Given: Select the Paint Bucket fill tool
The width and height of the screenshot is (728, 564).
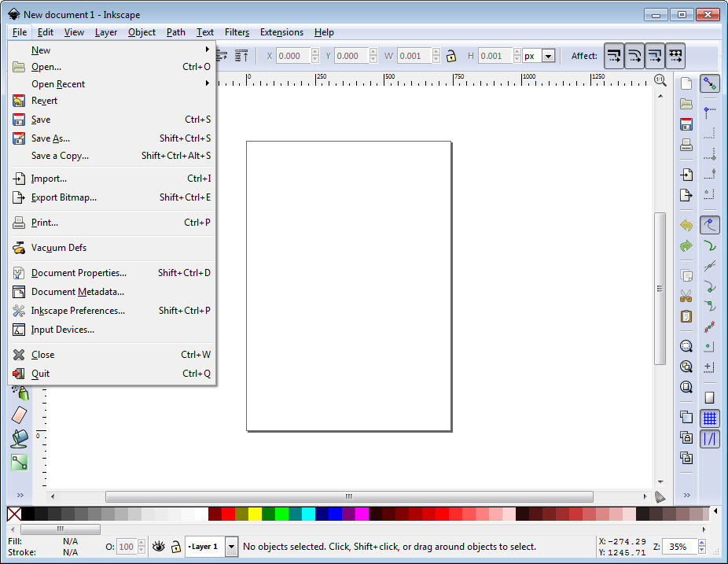Looking at the screenshot, I should click(20, 438).
